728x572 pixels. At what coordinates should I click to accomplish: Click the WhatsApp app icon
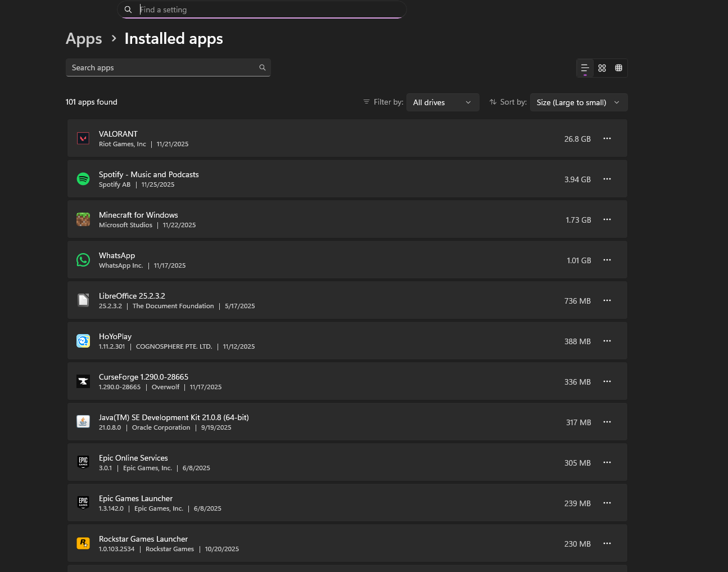pos(83,260)
